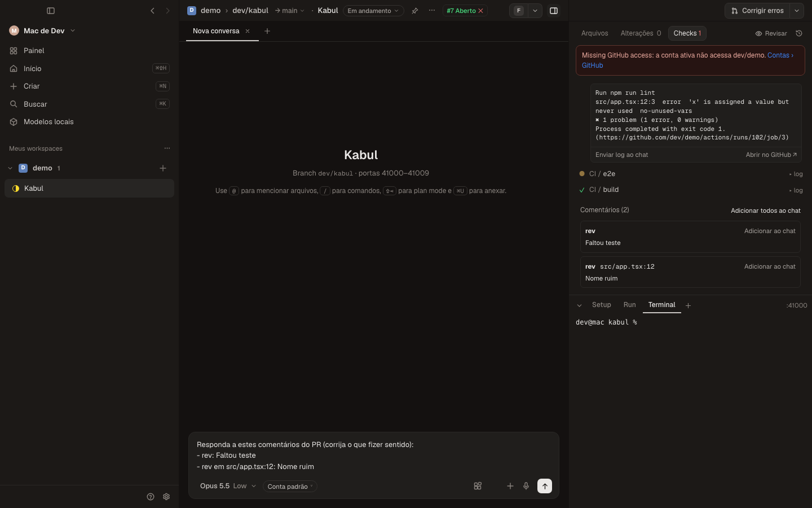Open the main branch dropdown
The width and height of the screenshot is (812, 508).
pyautogui.click(x=290, y=11)
